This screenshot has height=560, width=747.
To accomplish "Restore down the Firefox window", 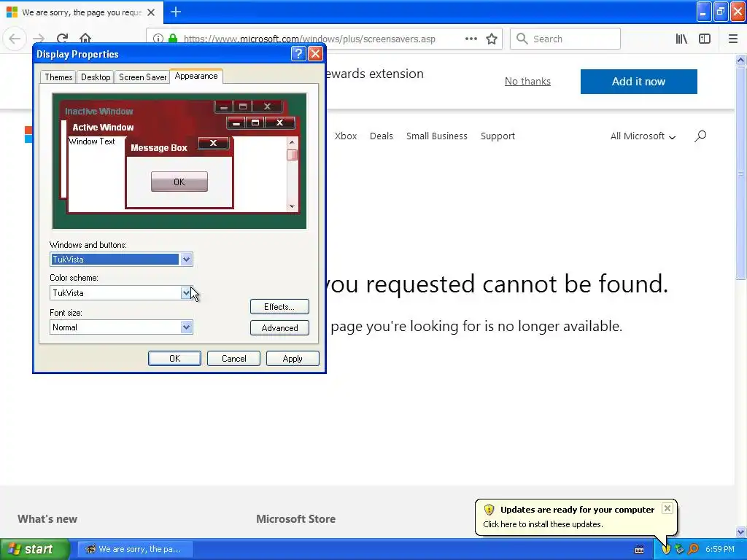I will pos(721,12).
